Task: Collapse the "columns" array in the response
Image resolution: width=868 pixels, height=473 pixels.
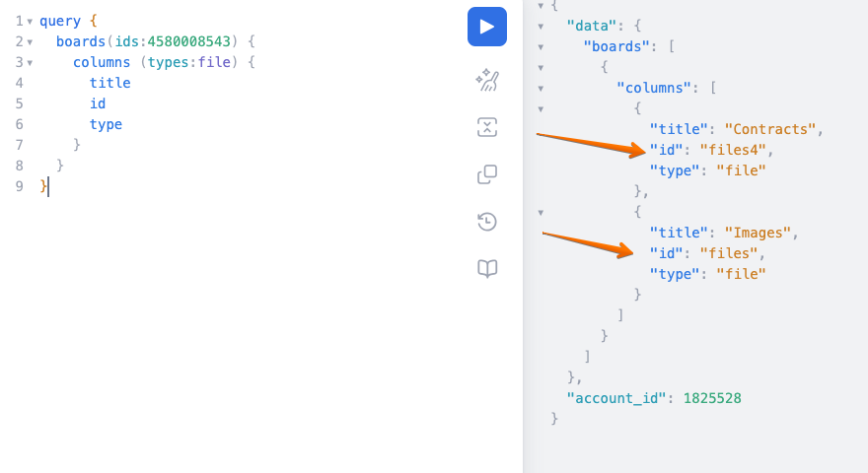Action: (x=541, y=89)
